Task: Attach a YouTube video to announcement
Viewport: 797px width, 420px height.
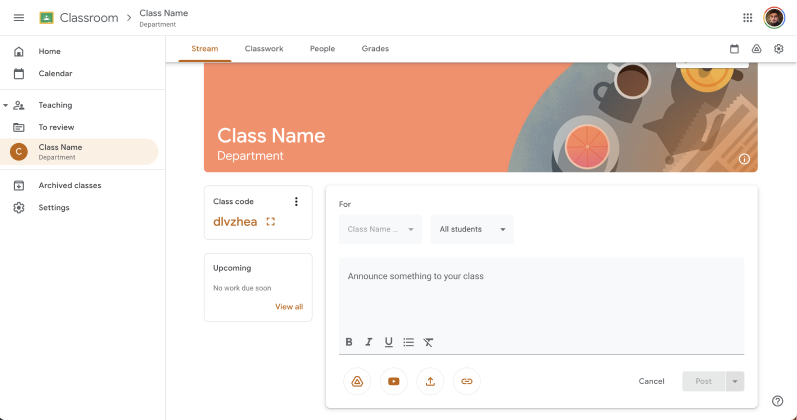Action: 393,381
